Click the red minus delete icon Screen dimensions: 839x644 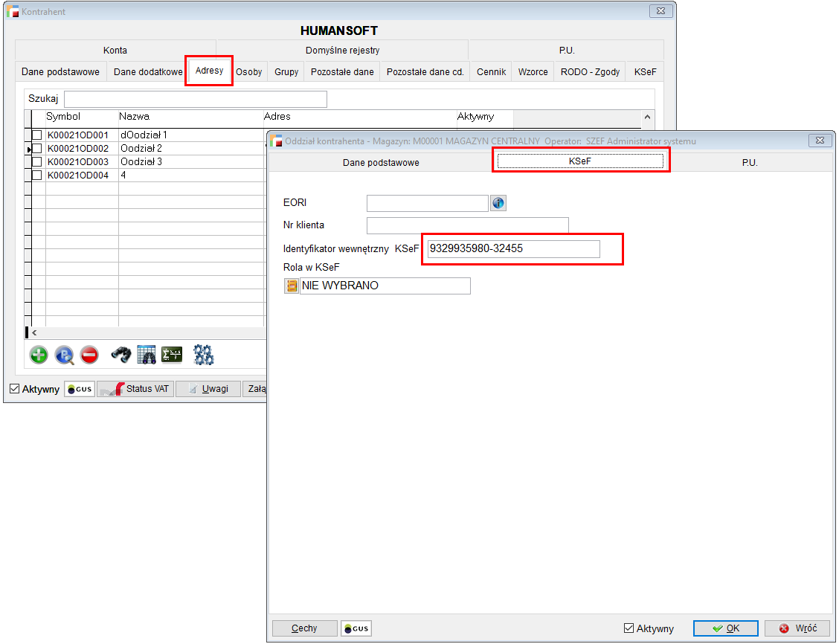click(x=89, y=355)
